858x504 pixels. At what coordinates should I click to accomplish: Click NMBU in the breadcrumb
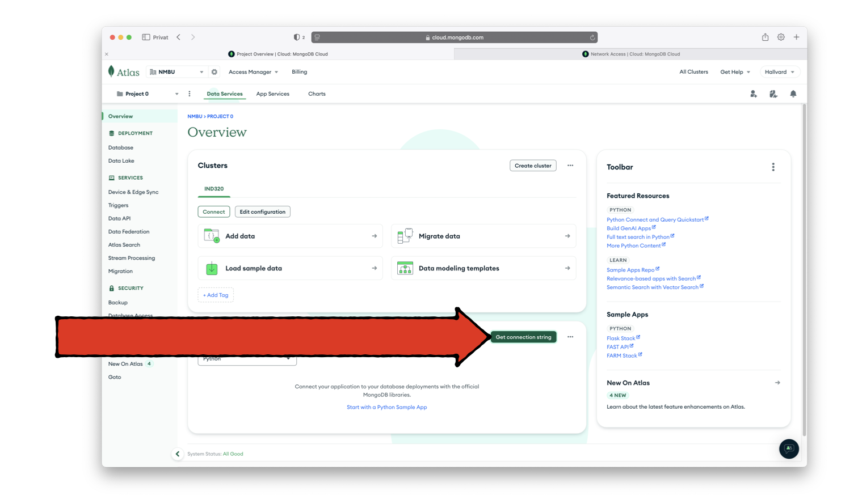coord(195,116)
